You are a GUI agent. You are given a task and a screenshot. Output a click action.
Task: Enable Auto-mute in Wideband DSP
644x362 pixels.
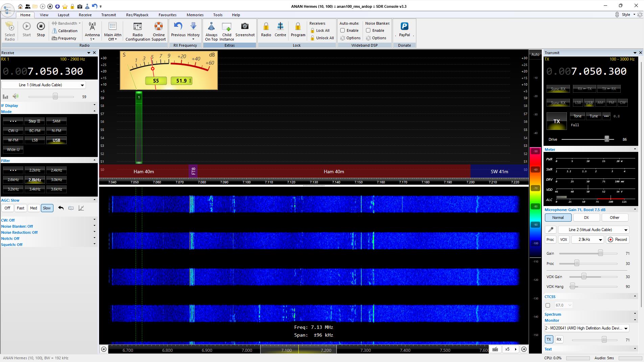coord(343,30)
